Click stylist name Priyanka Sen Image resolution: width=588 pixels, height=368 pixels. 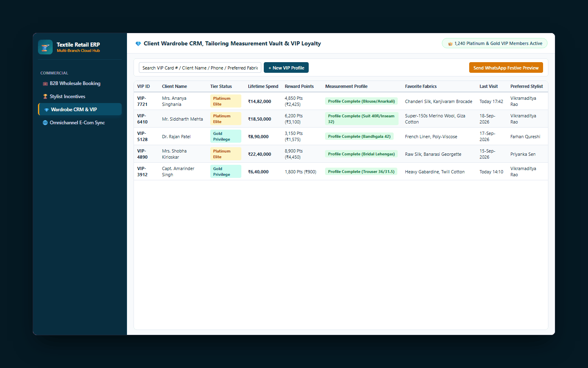[523, 154]
